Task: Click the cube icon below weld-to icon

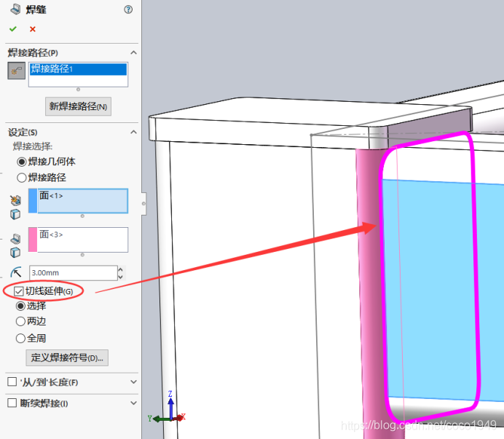Action: 15,253
